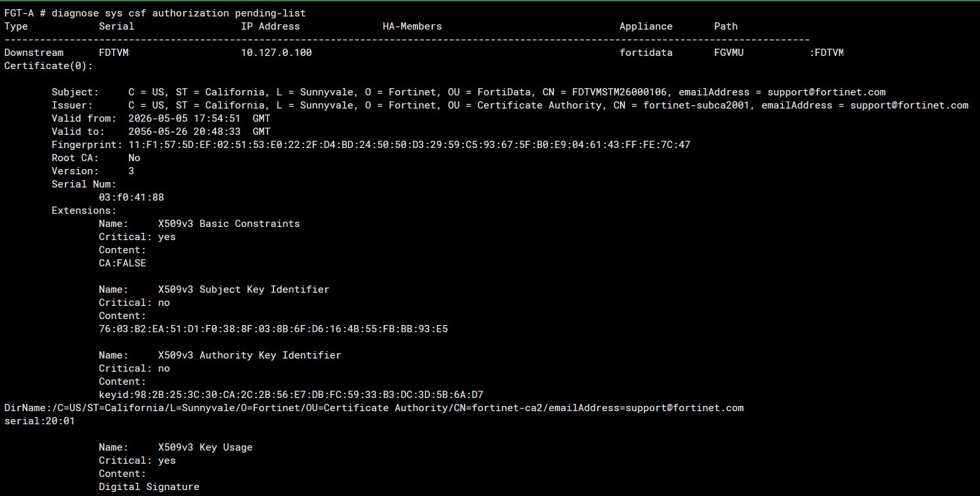Click 'OU = Certificate Authority' in Issuer line
The height and width of the screenshot is (496, 980).
(x=525, y=105)
